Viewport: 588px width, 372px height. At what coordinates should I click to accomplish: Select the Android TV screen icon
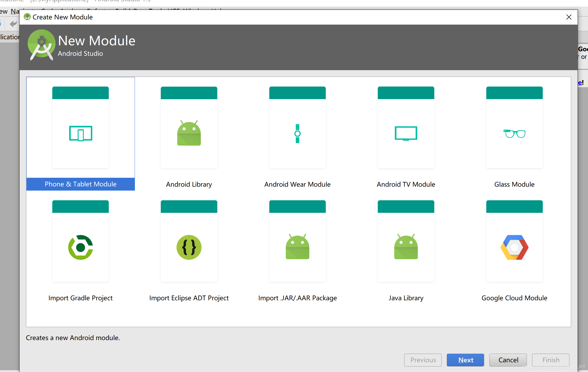pos(406,134)
